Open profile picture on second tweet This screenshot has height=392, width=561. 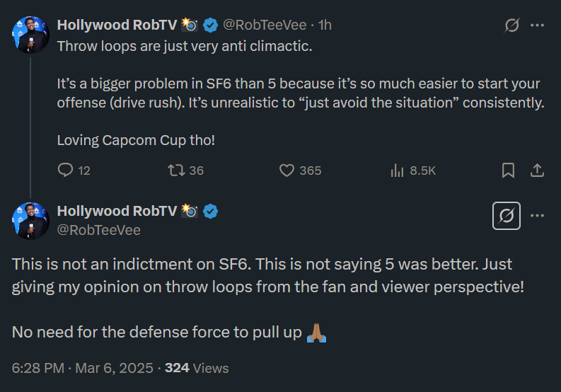point(30,220)
